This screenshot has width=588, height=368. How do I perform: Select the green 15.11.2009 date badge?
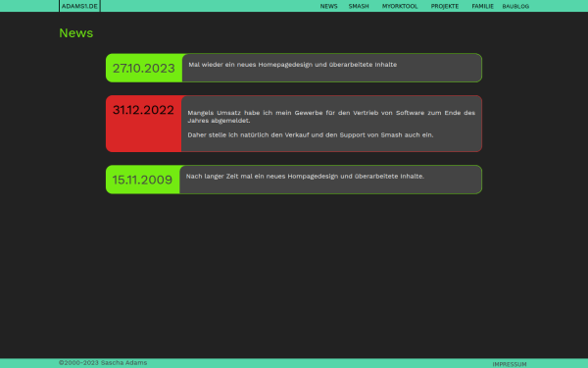(142, 180)
